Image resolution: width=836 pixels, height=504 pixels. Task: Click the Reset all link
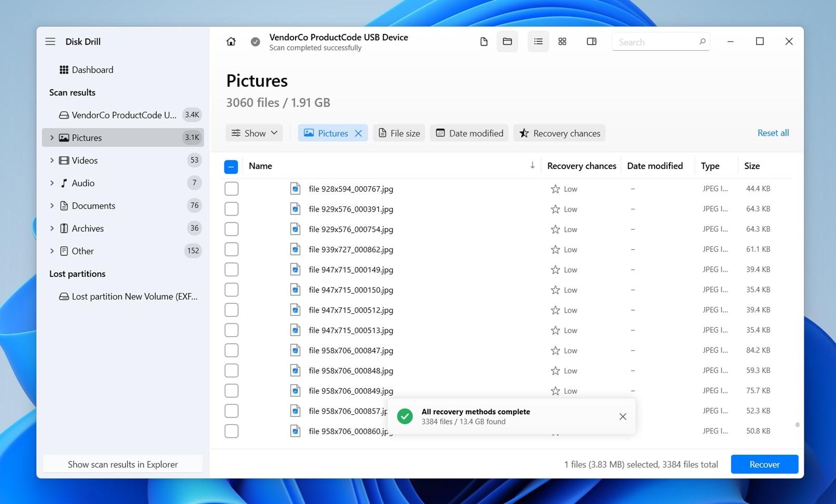[x=773, y=133]
